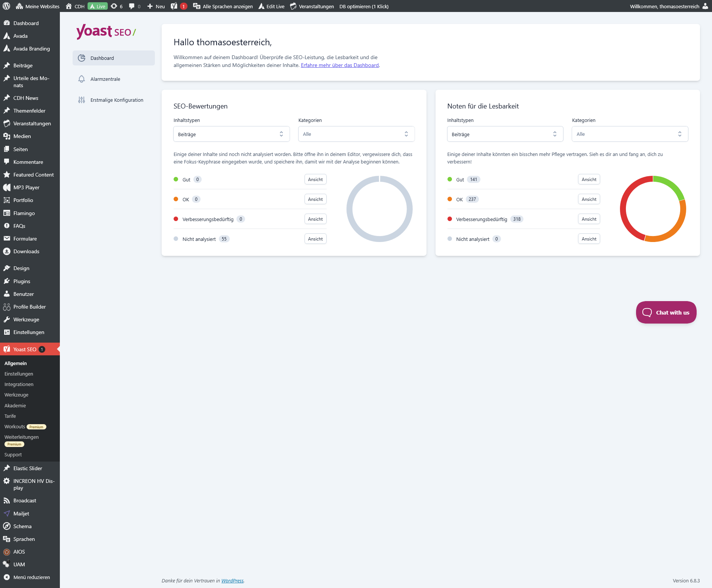
Task: Click Ansicht for Lesbarkeit OK 237
Action: click(589, 199)
